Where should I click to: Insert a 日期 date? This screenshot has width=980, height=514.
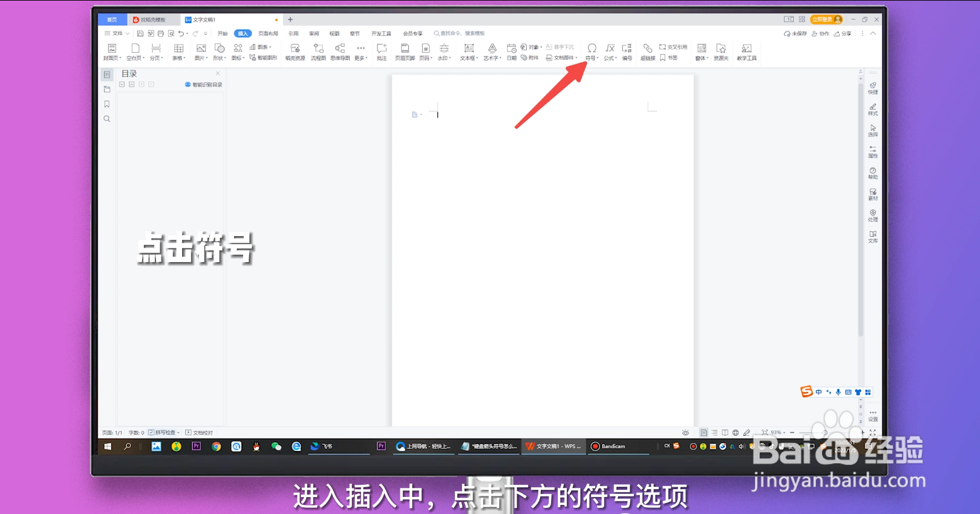point(512,51)
